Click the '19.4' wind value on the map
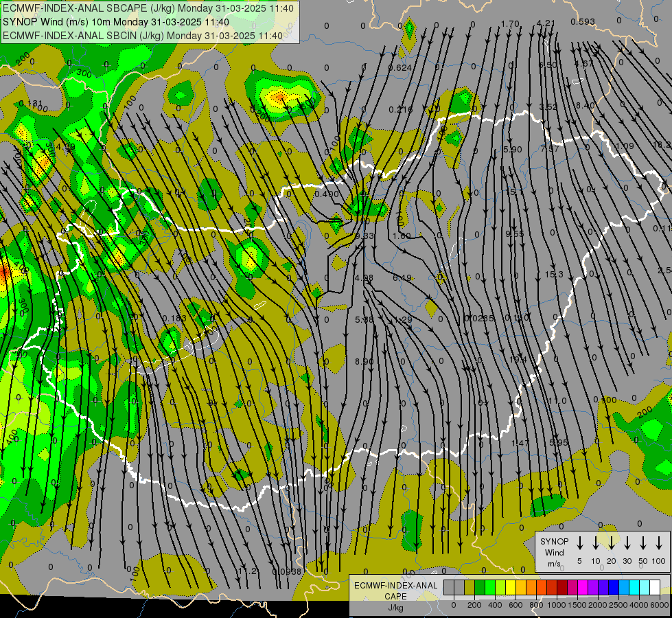 pos(518,359)
